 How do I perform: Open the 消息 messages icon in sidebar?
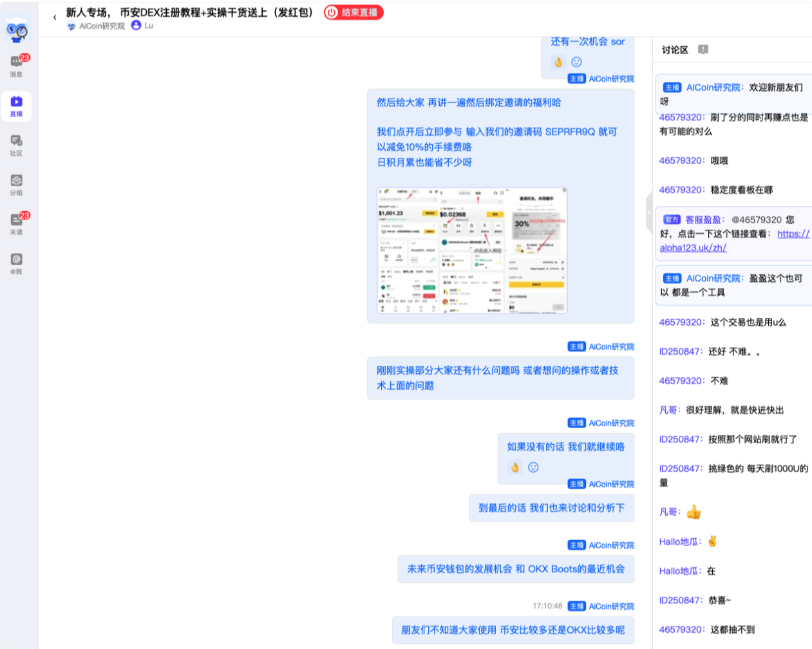[x=17, y=65]
